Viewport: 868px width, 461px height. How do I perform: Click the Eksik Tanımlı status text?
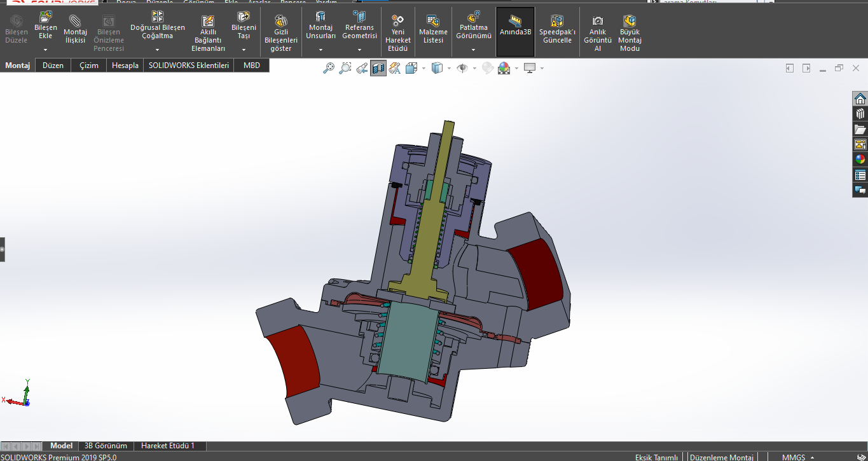point(656,457)
